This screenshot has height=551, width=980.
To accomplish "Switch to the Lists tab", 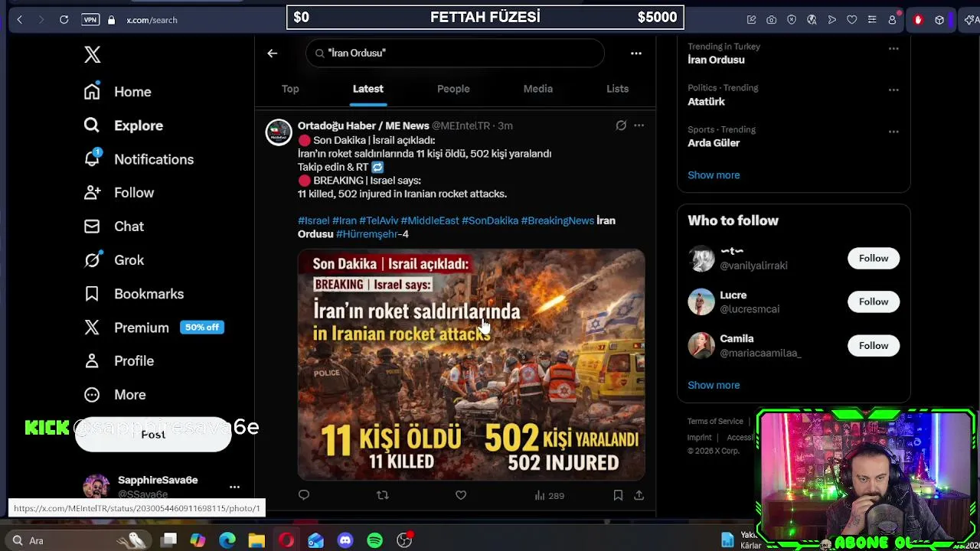I will (617, 89).
